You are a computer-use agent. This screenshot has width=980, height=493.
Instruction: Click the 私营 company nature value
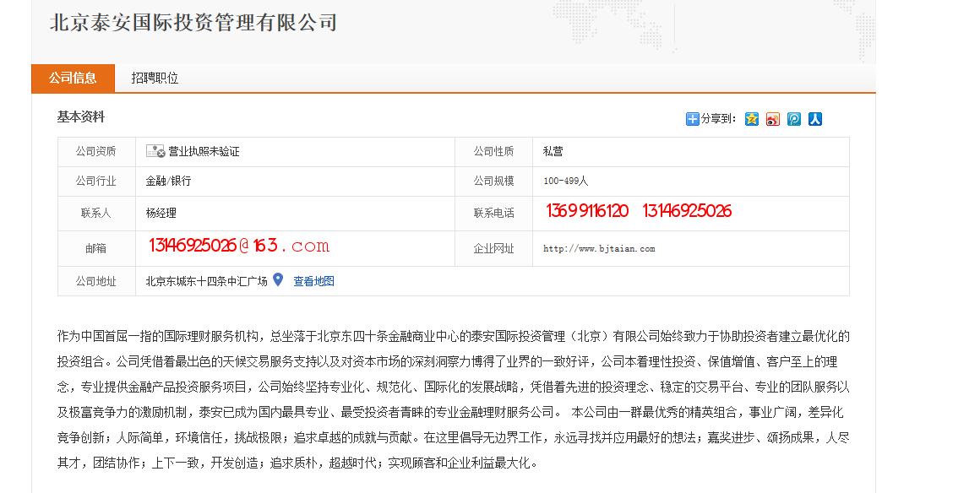click(x=553, y=151)
